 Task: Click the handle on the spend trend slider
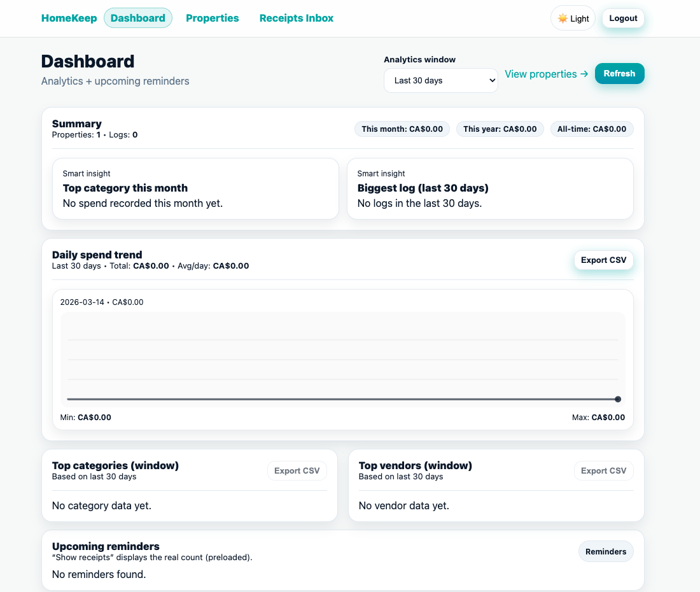617,399
